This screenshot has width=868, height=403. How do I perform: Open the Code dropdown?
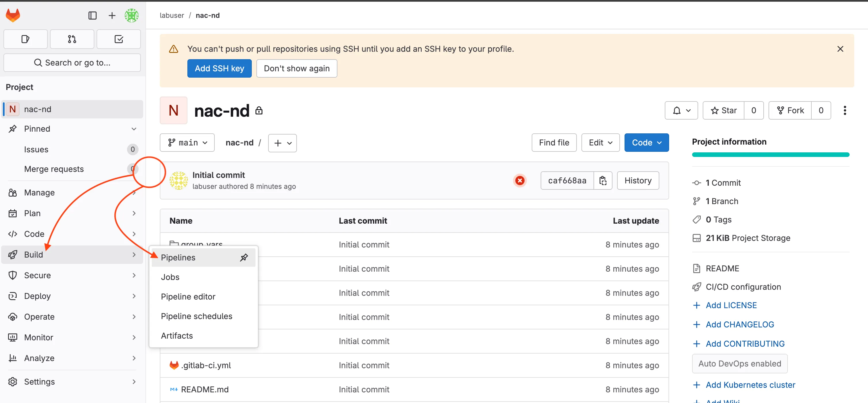[646, 143]
